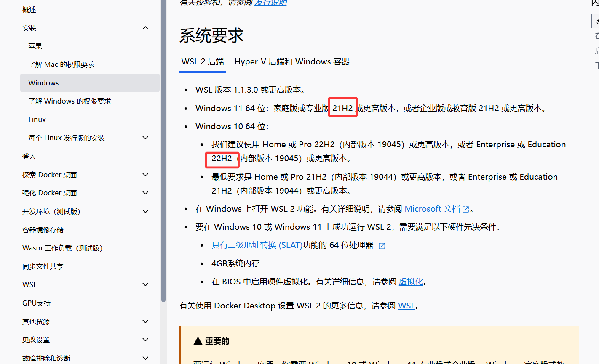The height and width of the screenshot is (364, 599).
Task: Open 具有二级地址转换 (SLAT) link
Action: [x=257, y=245]
